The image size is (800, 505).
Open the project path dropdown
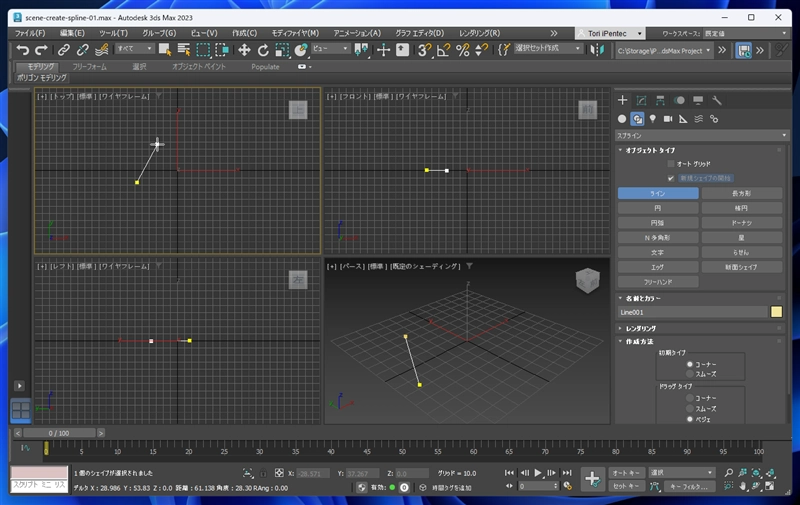click(664, 50)
